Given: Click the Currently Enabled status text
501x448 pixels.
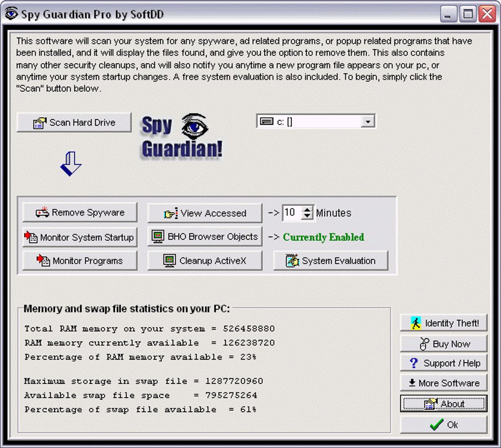Looking at the screenshot, I should (323, 237).
